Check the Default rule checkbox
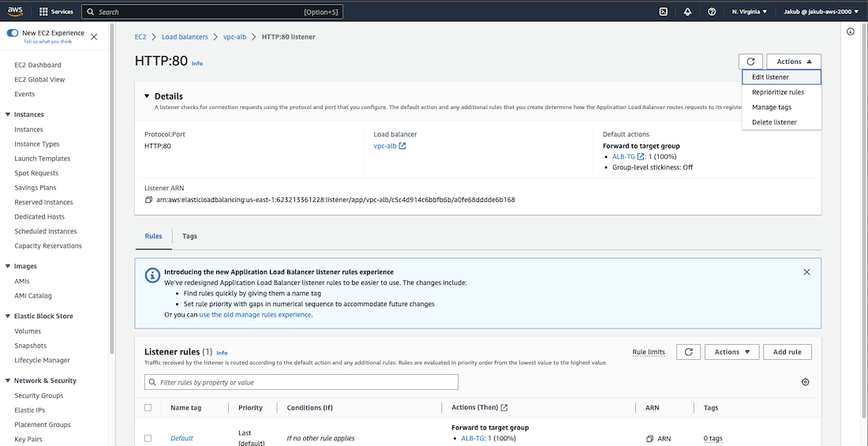Screen dimensions: 868x446 148,438
